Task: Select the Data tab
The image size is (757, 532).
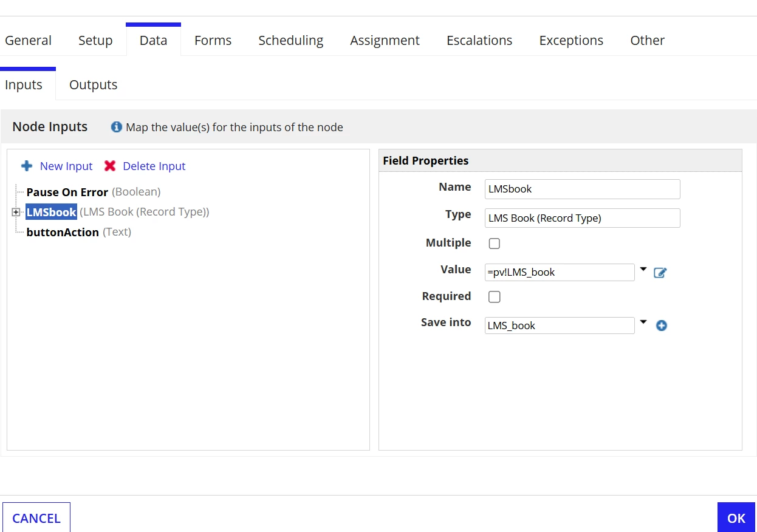Action: [x=153, y=40]
